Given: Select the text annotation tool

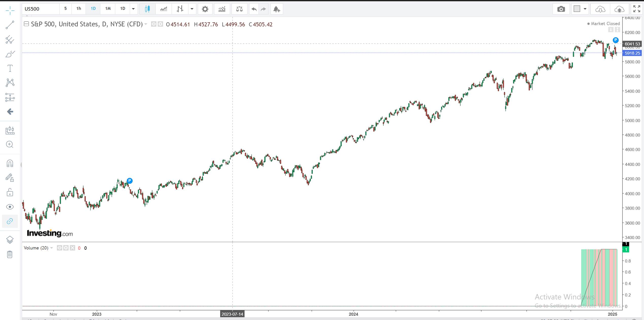Looking at the screenshot, I should (x=10, y=68).
